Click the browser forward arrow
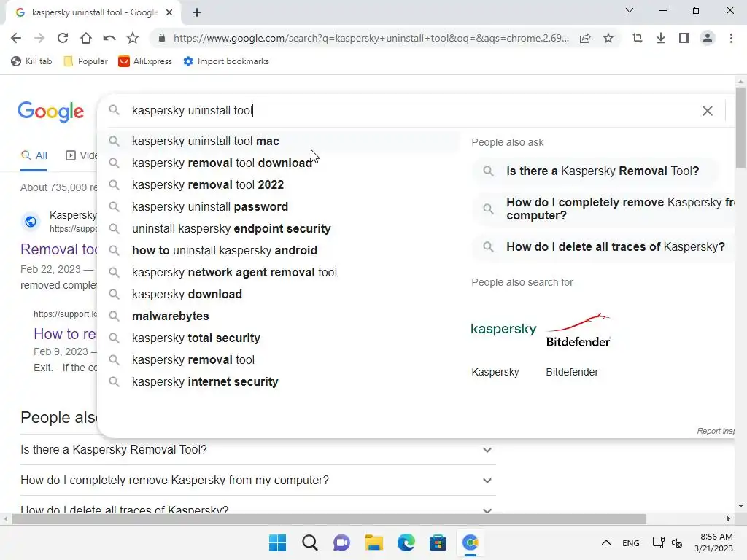This screenshot has width=747, height=560. pos(39,38)
